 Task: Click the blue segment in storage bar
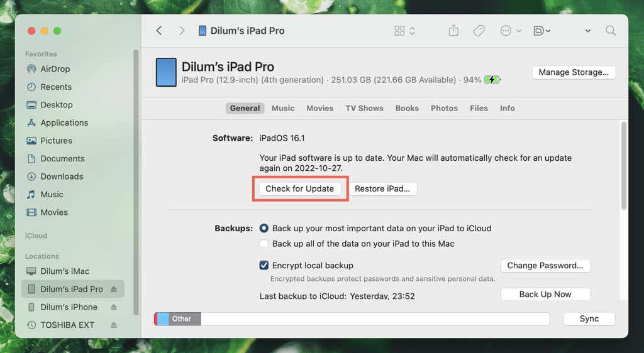163,319
